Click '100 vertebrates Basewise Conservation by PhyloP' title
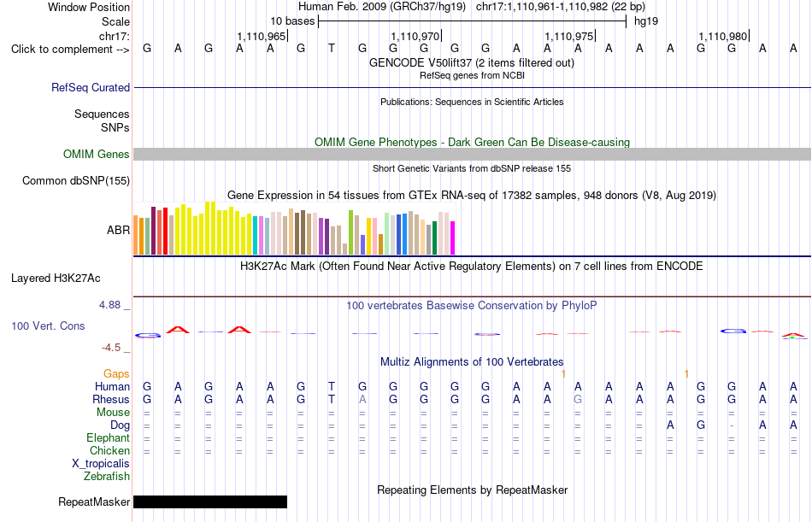 click(x=472, y=306)
